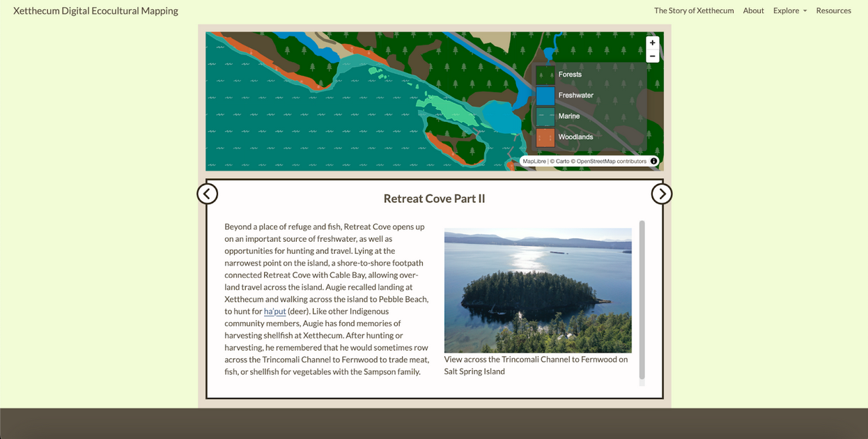The image size is (868, 439).
Task: Click the Forests legend icon
Action: (545, 75)
